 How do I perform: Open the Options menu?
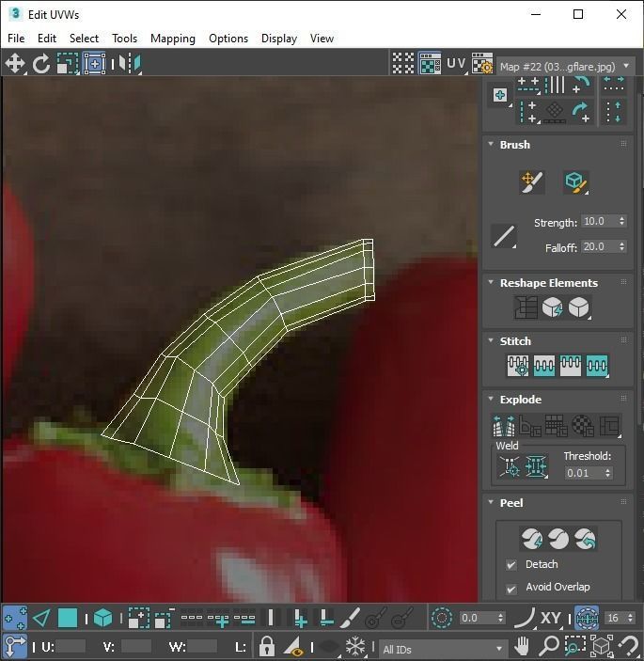pos(228,39)
